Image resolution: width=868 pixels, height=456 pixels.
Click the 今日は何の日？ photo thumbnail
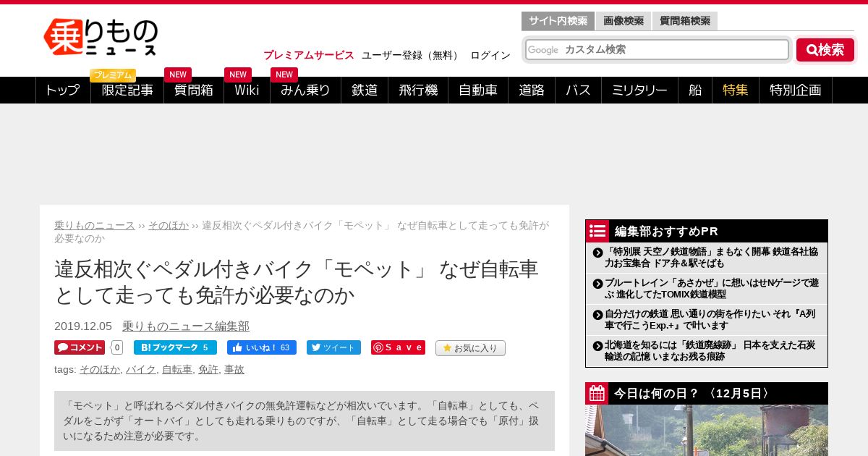(707, 430)
